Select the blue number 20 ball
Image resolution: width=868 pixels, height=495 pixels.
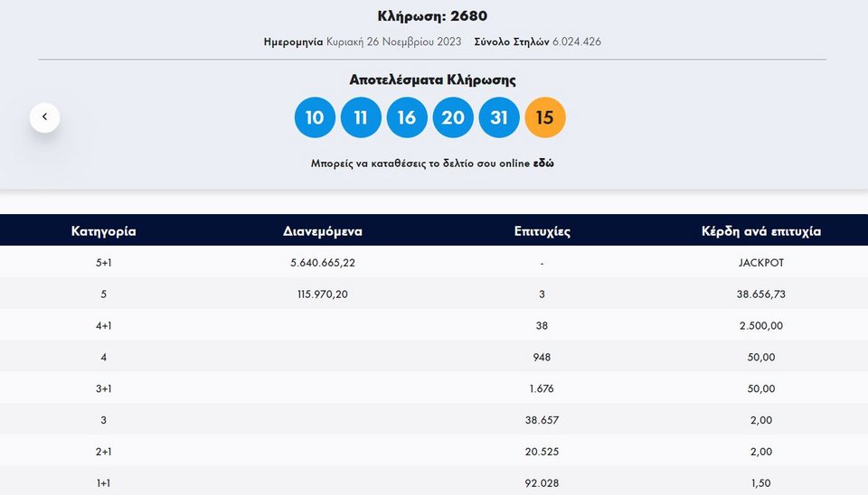453,118
